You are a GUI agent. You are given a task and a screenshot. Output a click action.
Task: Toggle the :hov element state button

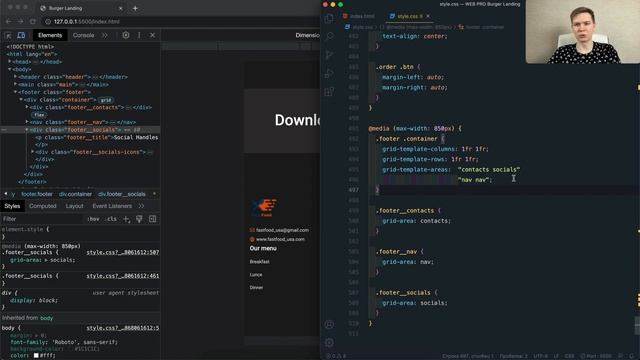click(x=93, y=219)
